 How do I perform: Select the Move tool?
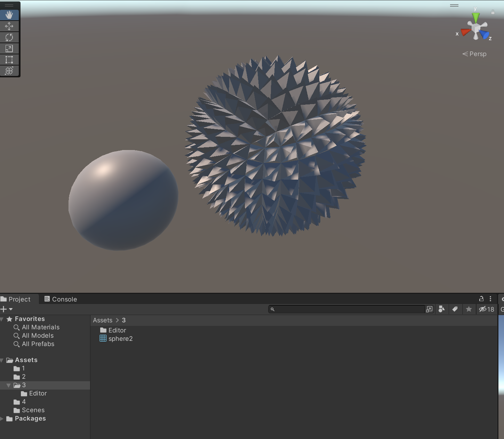(9, 26)
